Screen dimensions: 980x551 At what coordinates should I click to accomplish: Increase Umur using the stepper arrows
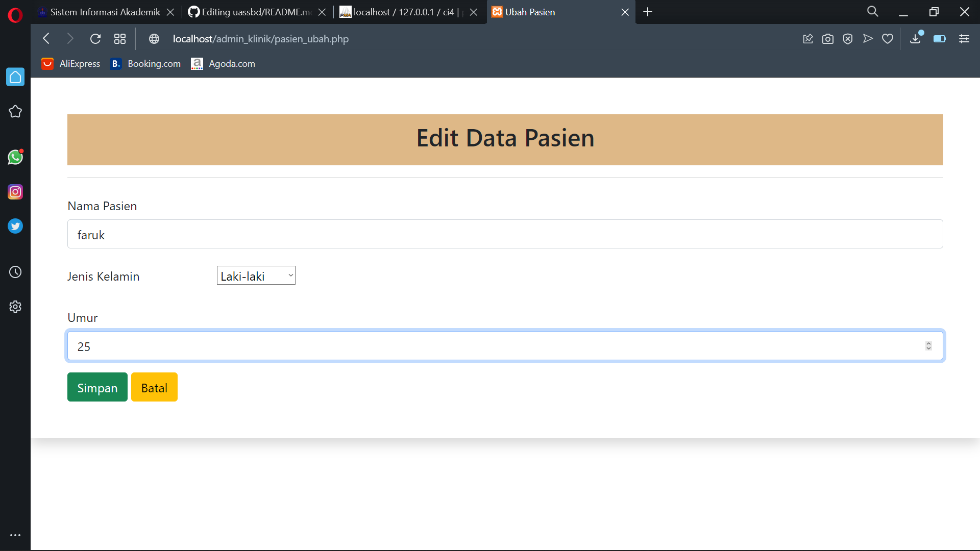(928, 343)
